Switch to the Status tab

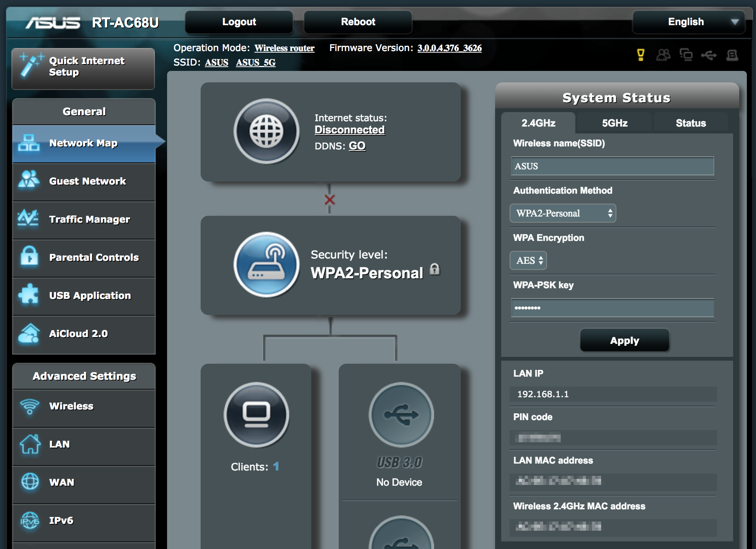(690, 123)
